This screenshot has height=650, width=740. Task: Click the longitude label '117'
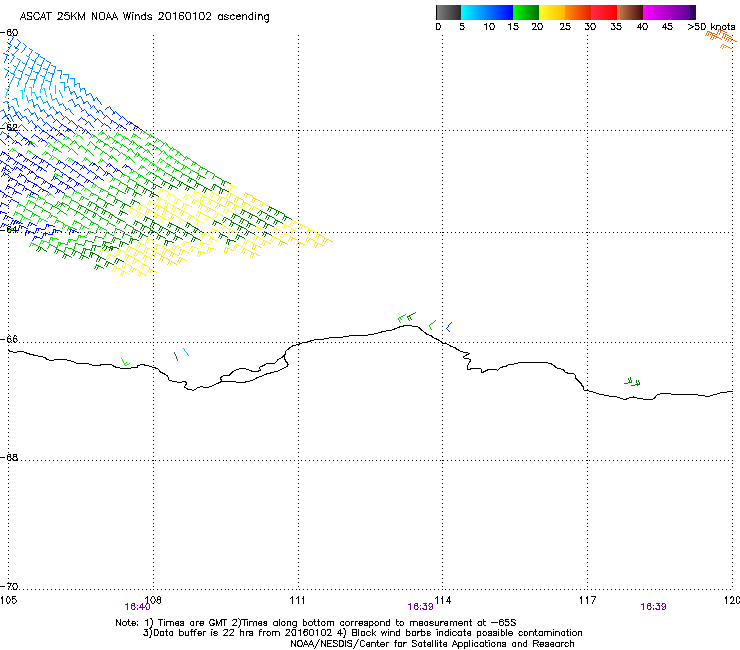coord(588,600)
